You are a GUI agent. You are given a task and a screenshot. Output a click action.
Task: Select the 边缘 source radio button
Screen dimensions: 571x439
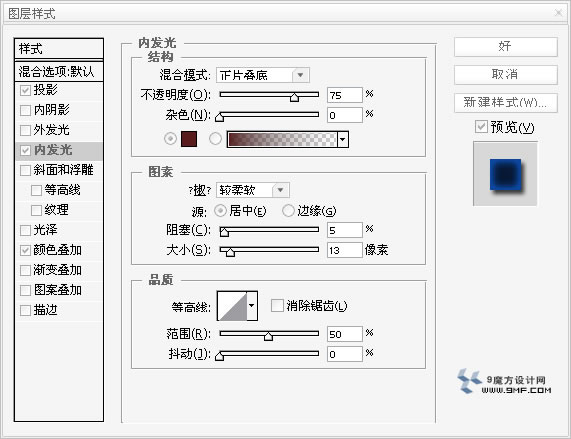pyautogui.click(x=288, y=210)
